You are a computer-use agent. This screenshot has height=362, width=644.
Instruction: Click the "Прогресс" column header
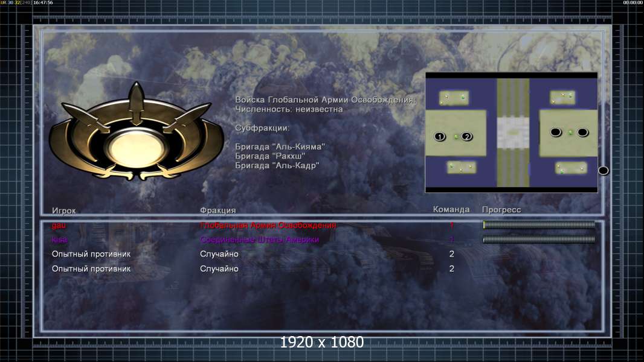(x=501, y=209)
